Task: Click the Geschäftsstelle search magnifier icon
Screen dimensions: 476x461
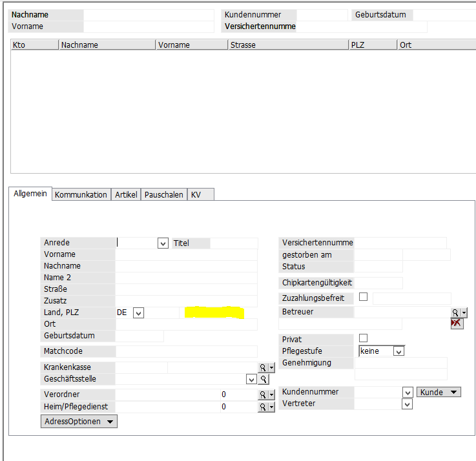Action: pyautogui.click(x=264, y=379)
